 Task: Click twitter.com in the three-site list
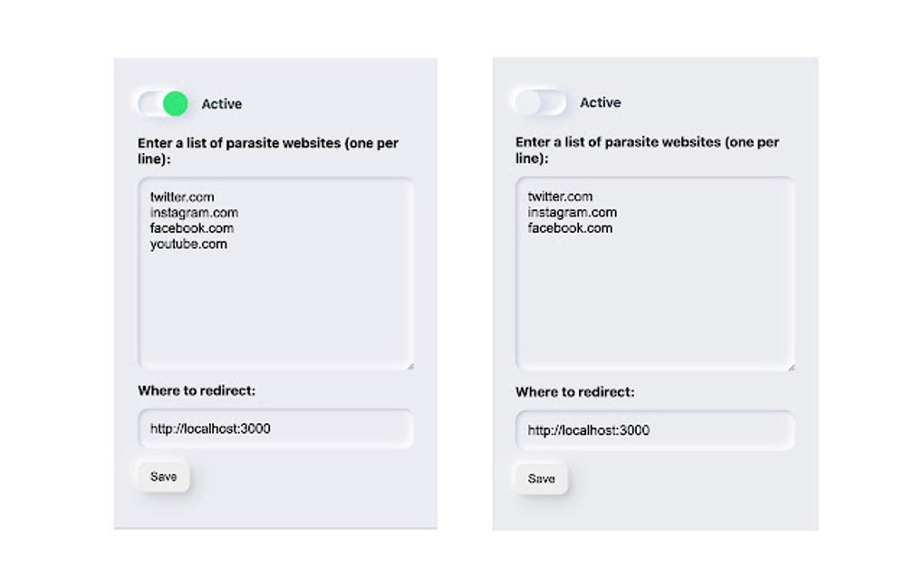tap(560, 197)
